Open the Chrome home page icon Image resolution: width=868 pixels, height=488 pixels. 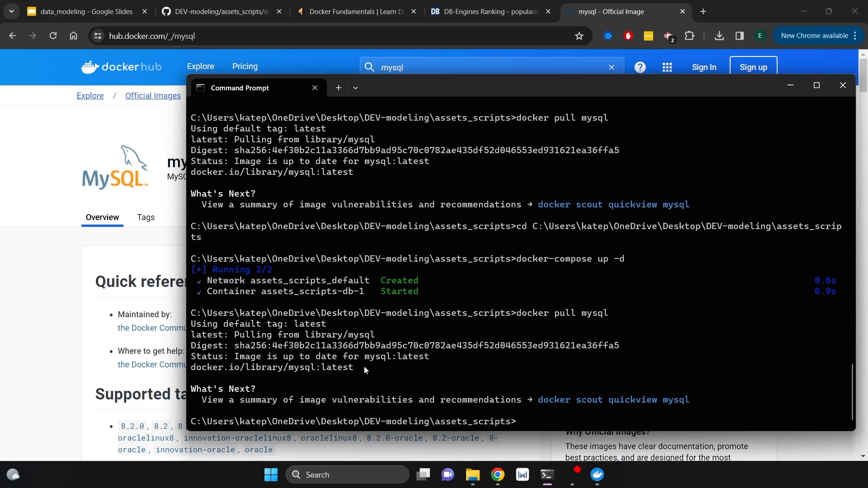73,36
